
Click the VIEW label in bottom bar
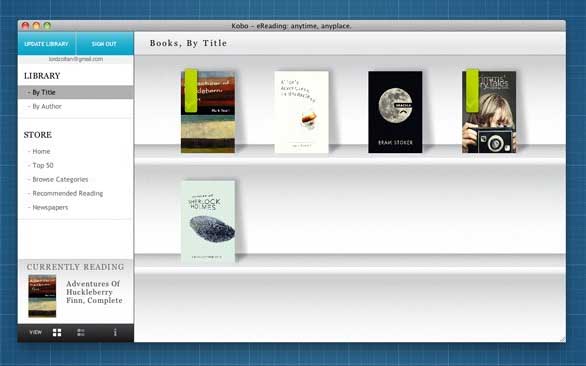tap(36, 332)
